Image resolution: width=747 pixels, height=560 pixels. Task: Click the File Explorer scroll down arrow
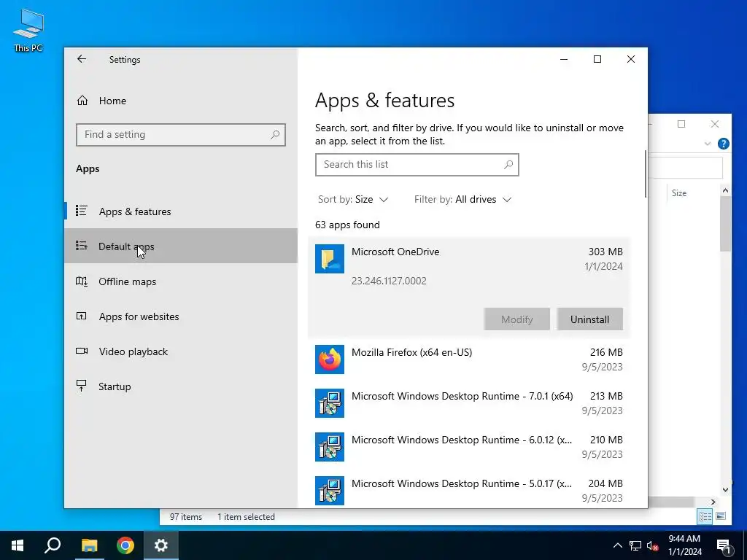tap(725, 489)
